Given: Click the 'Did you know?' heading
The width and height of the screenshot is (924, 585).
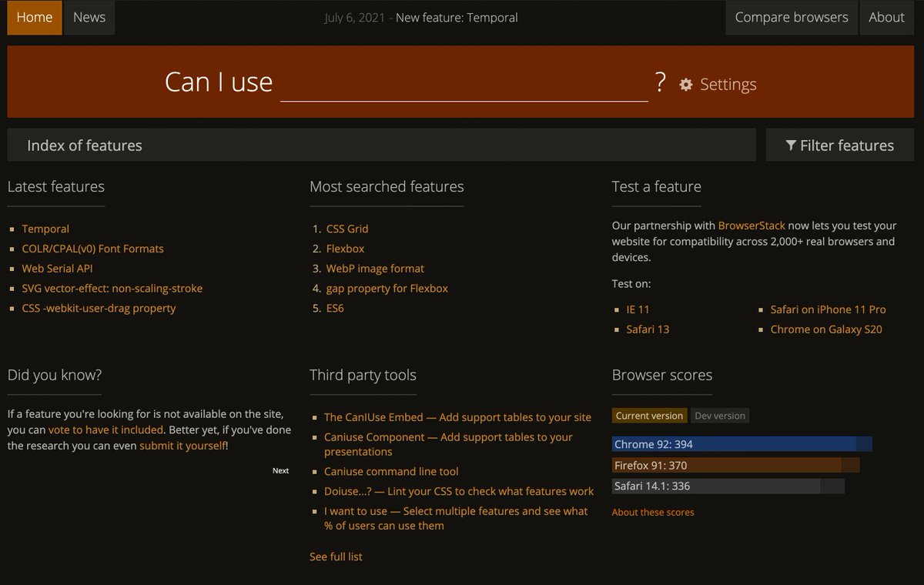Looking at the screenshot, I should (x=55, y=375).
